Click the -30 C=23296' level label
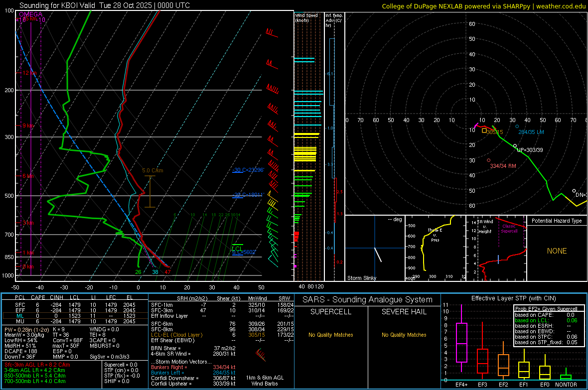Viewport: 588px width, 390px height. click(248, 170)
